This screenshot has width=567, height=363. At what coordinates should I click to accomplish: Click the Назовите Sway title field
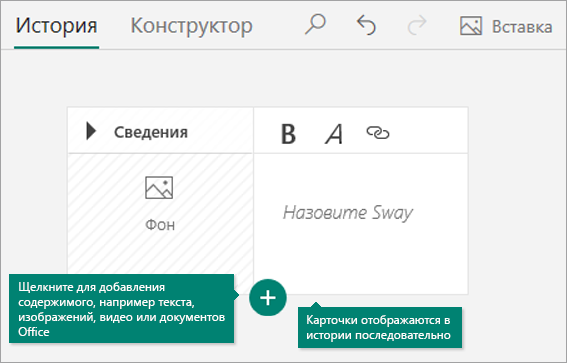(x=348, y=213)
